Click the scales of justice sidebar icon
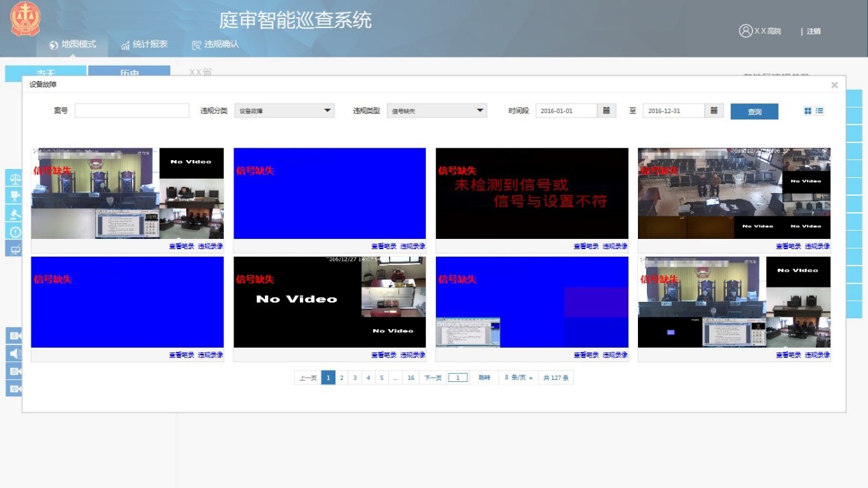Image resolution: width=868 pixels, height=488 pixels. (x=14, y=178)
